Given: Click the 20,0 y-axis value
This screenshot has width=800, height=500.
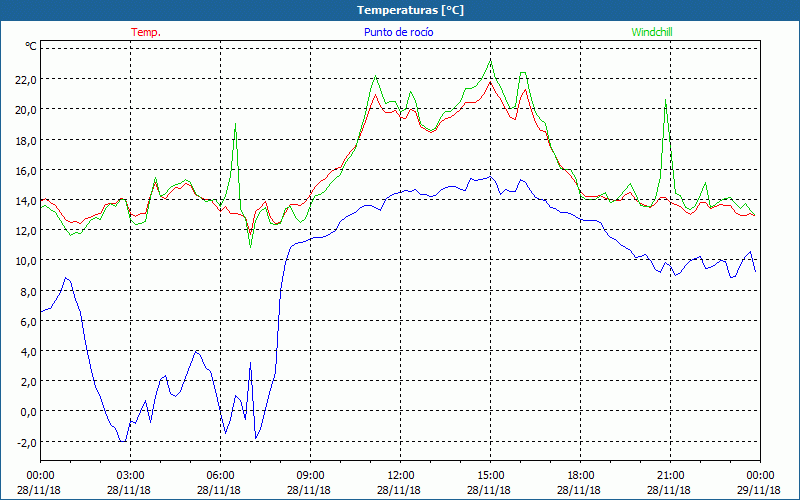Looking at the screenshot, I should (x=27, y=110).
